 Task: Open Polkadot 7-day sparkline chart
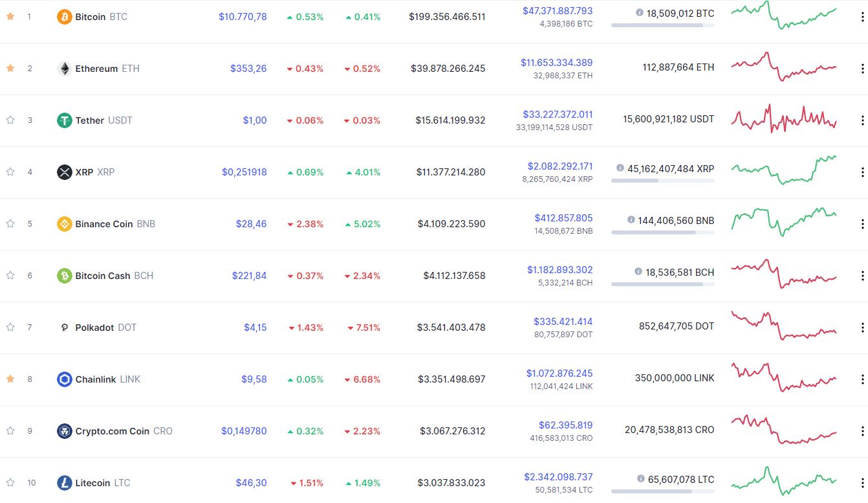(784, 326)
